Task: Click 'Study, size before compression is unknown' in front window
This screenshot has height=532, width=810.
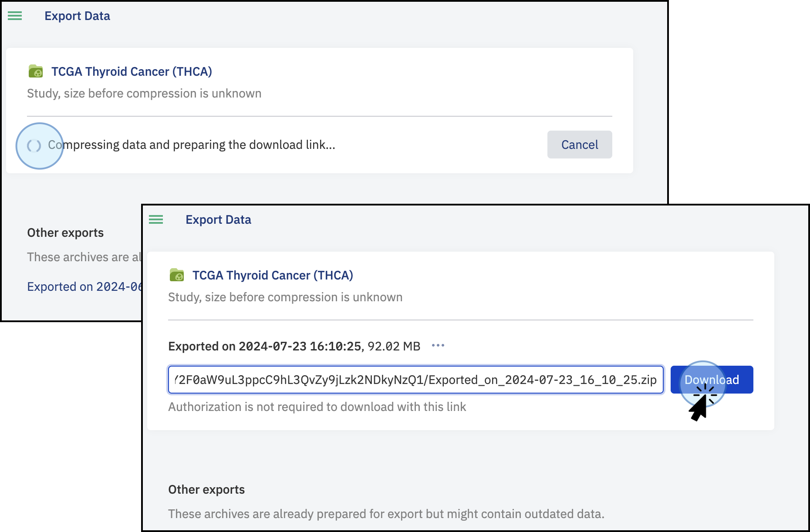Action: [x=285, y=297]
